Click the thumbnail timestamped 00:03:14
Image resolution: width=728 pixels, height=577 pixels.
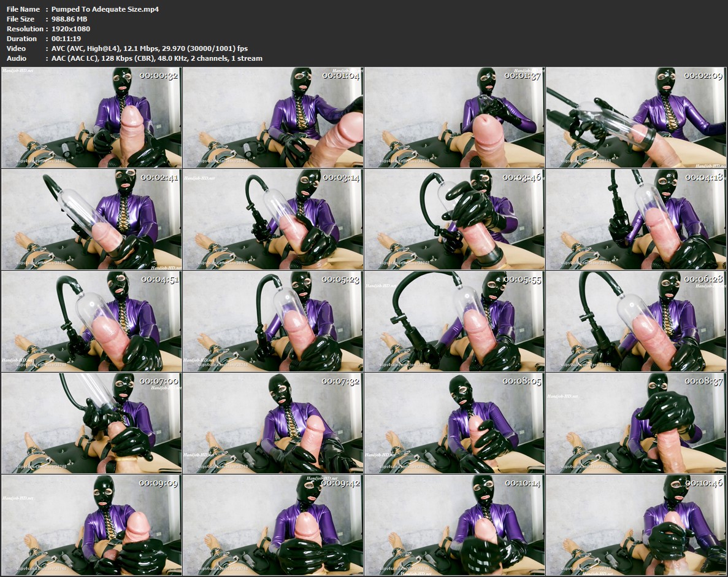273,219
